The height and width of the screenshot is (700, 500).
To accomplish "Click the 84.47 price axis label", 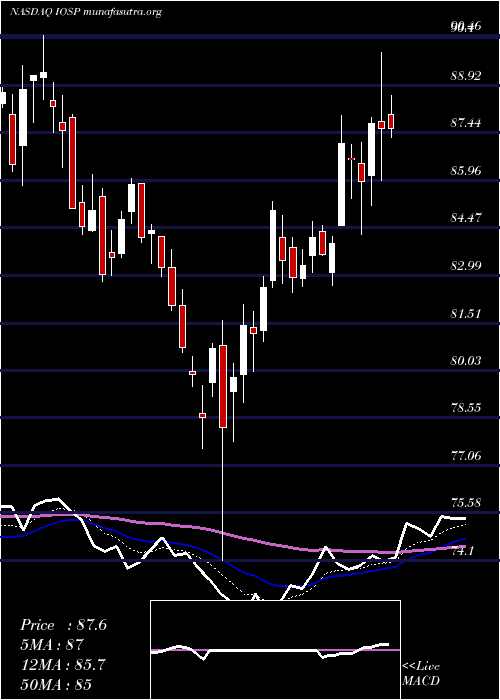I will tap(466, 218).
